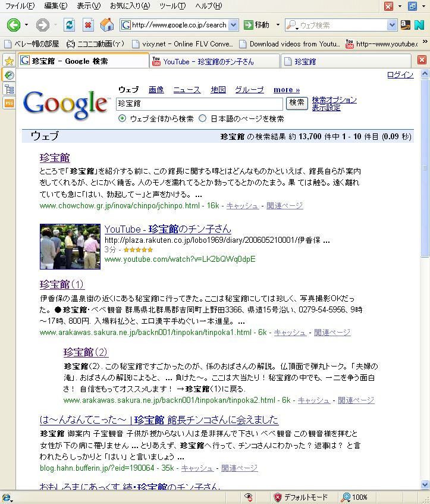Click the more » link
This screenshot has height=504, width=430.
click(287, 90)
